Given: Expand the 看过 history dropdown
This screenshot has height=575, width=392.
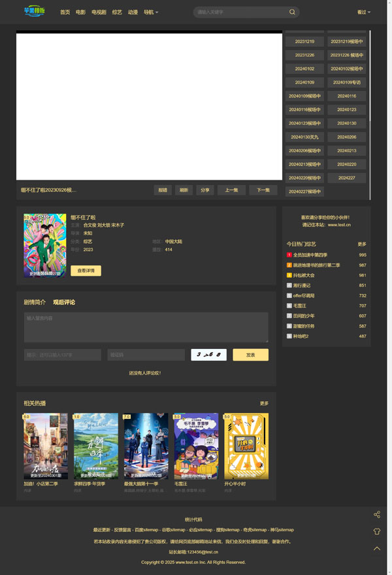Looking at the screenshot, I should (x=363, y=12).
